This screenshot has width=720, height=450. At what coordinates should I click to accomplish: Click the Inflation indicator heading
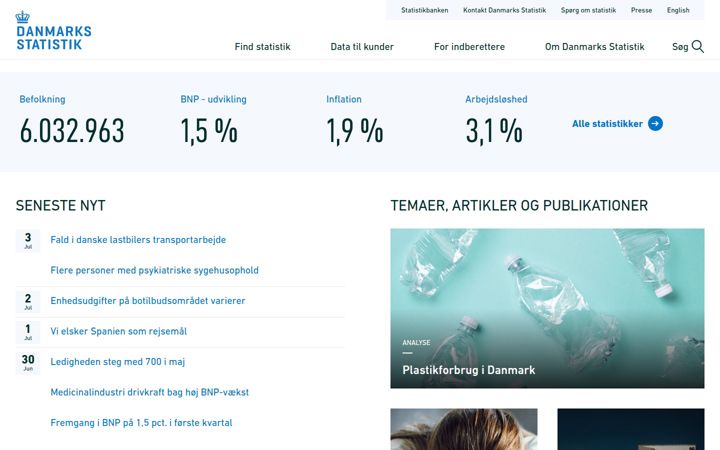tap(344, 99)
